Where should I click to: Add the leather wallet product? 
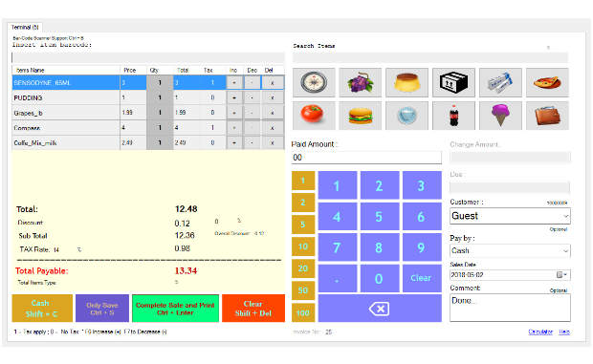point(547,116)
